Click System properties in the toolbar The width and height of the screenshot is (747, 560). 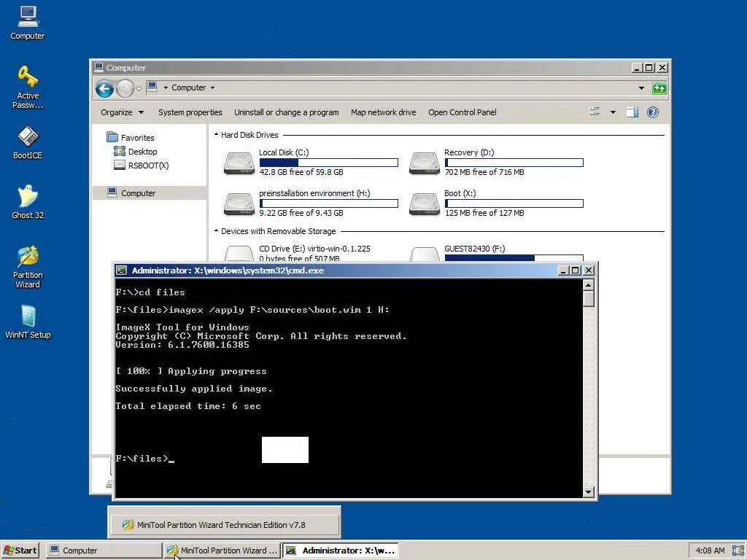click(x=190, y=112)
